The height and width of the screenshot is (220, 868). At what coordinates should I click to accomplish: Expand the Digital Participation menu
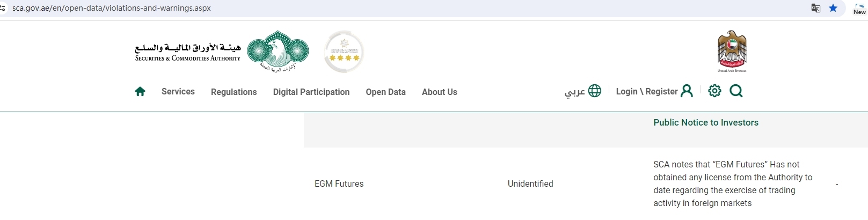(311, 92)
